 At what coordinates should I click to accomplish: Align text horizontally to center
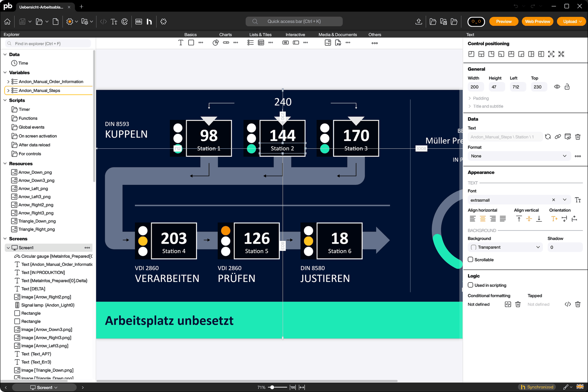tap(483, 219)
